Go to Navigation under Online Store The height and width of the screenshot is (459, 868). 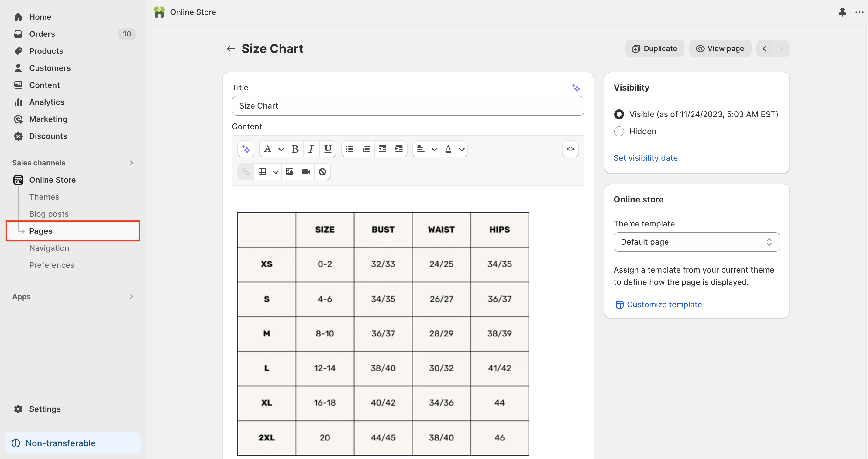pos(49,248)
